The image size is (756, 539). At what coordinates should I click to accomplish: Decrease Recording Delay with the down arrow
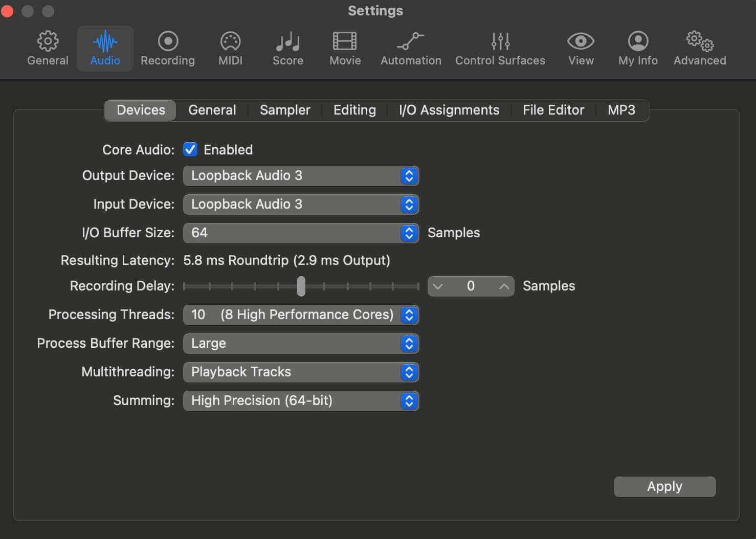[438, 286]
